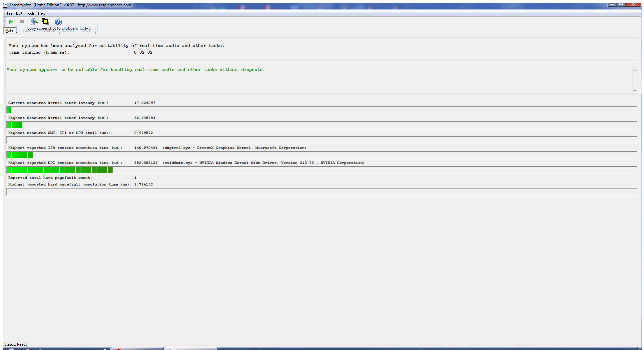Image resolution: width=644 pixels, height=350 pixels.
Task: Click the LatencyMon window title text
Action: [x=70, y=5]
